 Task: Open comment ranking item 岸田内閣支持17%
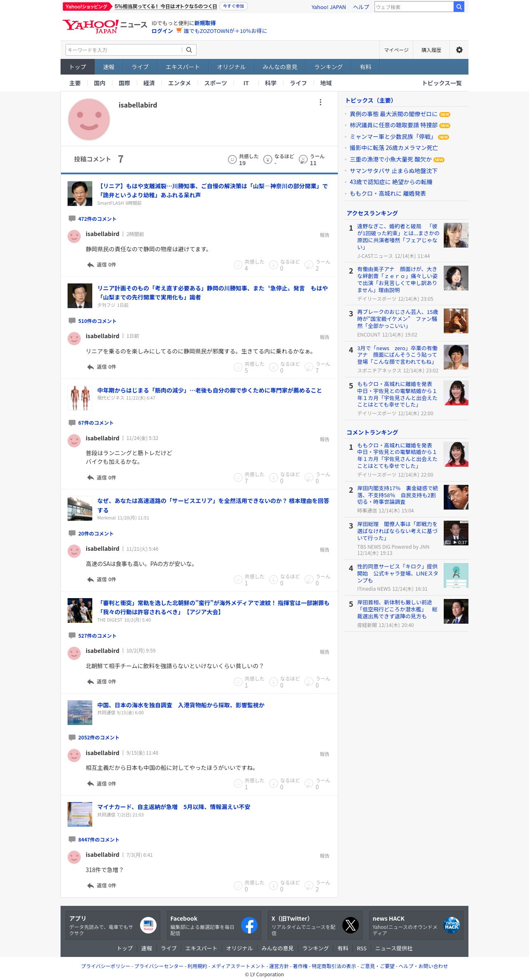click(398, 495)
